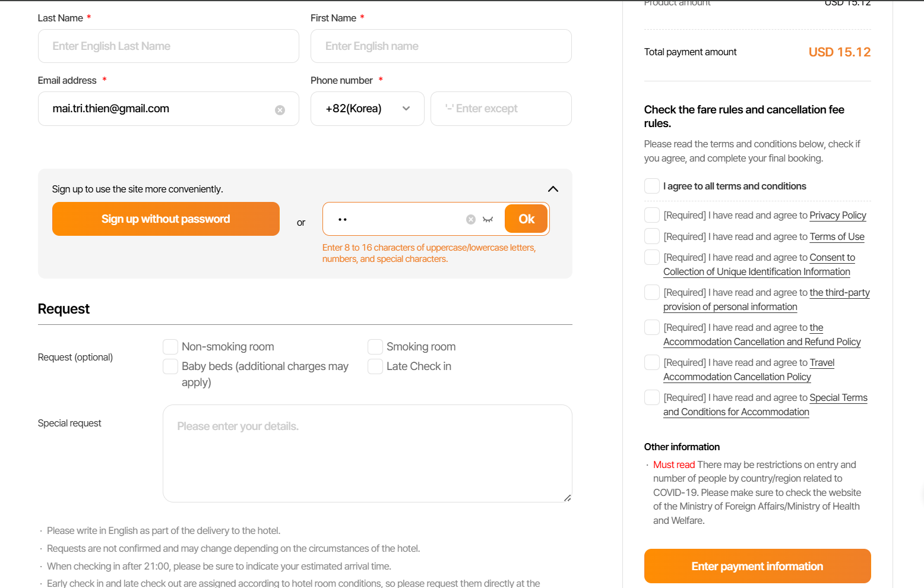The image size is (924, 588).
Task: Click the special request details box
Action: [367, 453]
